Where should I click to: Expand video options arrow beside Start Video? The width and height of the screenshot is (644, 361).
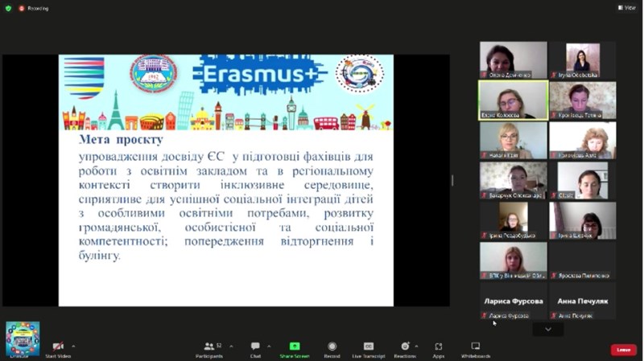coord(73,347)
